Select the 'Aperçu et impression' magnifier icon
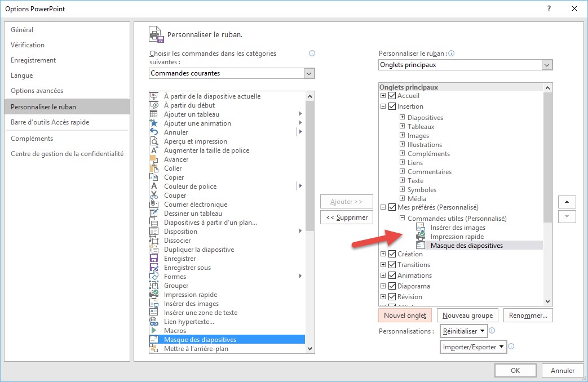Viewport: 588px width, 382px height. pyautogui.click(x=154, y=141)
